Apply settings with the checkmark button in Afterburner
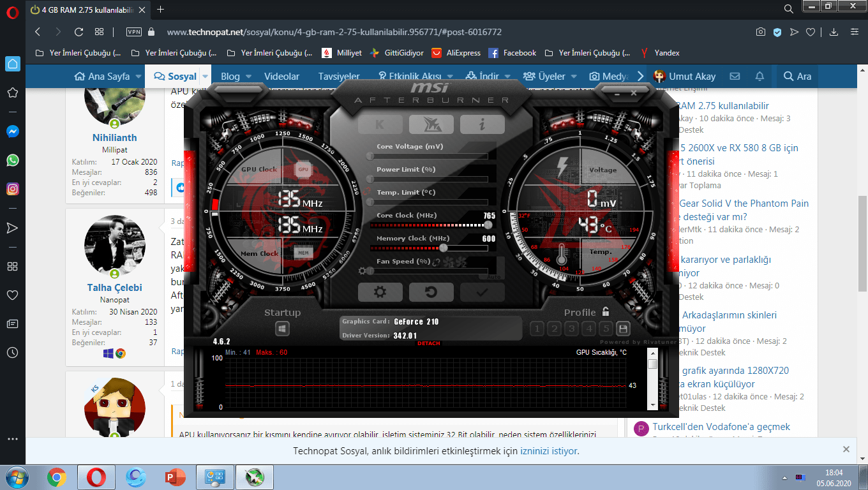 coord(483,292)
